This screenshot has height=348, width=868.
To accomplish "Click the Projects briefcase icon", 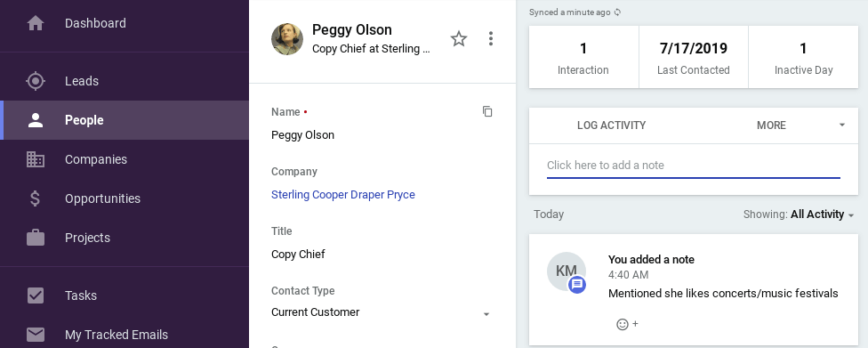I will pyautogui.click(x=36, y=238).
